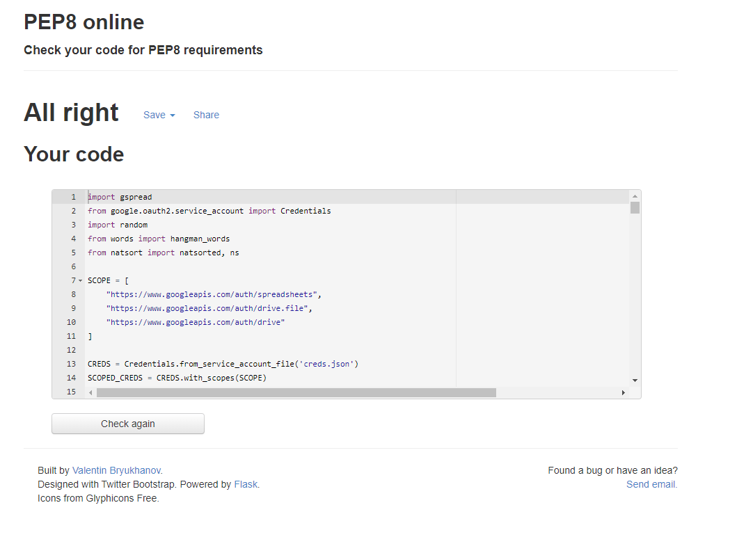Click the PEP8 online heading
753x560 pixels.
[84, 22]
